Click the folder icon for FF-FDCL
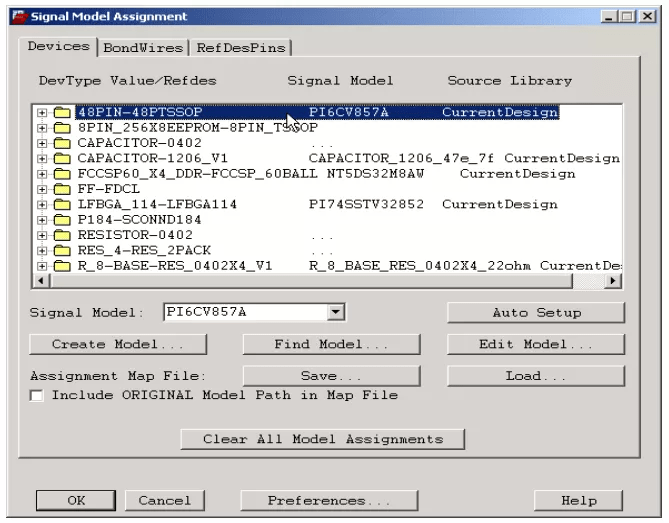 [62, 189]
